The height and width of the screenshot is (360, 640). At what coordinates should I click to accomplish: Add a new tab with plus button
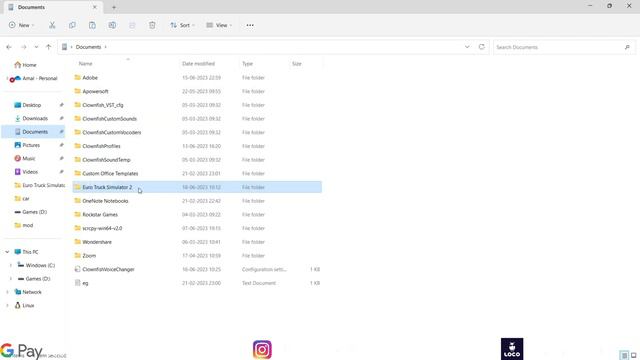pyautogui.click(x=114, y=7)
